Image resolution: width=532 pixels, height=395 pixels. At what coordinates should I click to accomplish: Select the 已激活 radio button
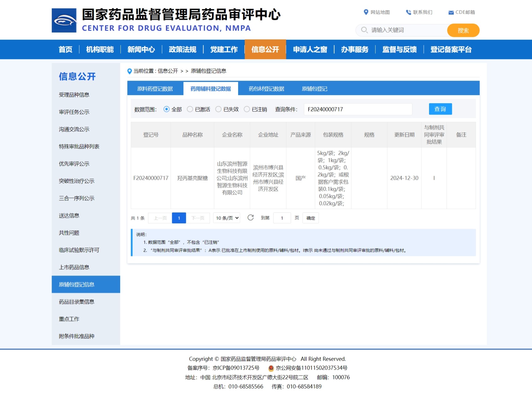pos(190,109)
